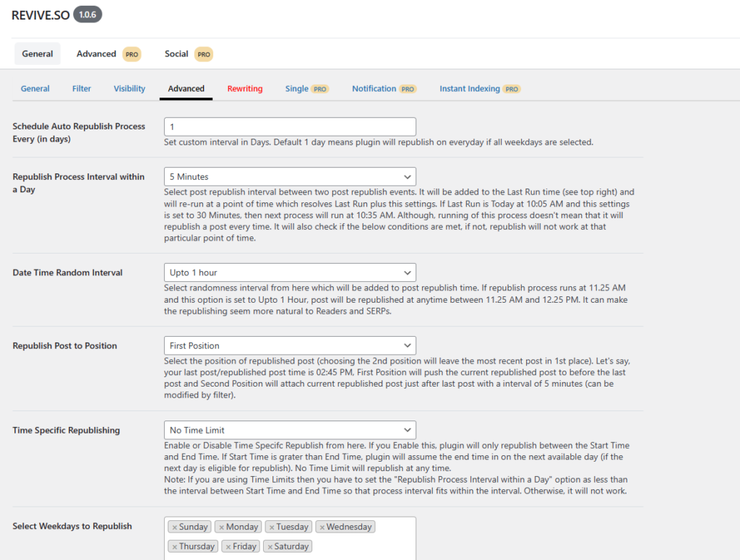Open the top-level Advanced PRO tab

click(108, 53)
